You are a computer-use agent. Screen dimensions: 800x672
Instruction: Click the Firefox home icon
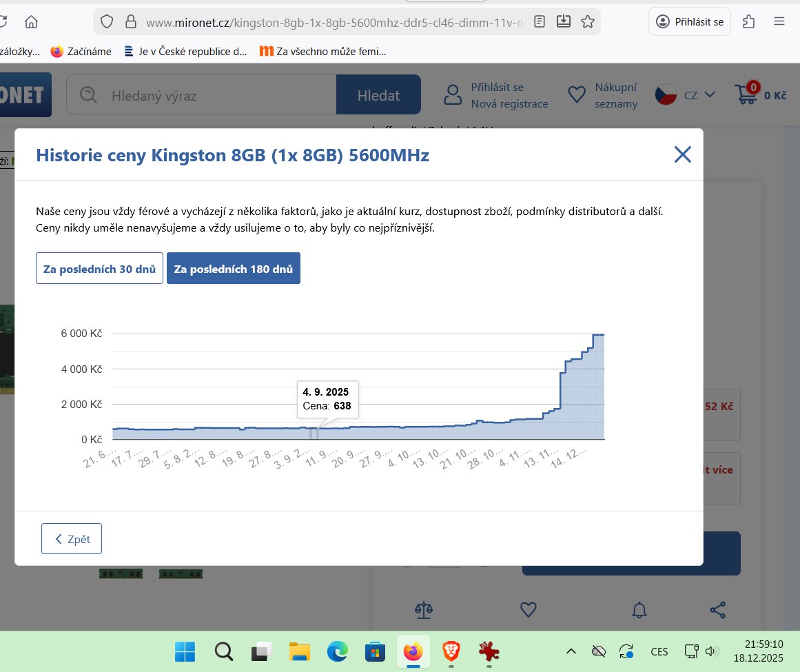click(x=31, y=22)
